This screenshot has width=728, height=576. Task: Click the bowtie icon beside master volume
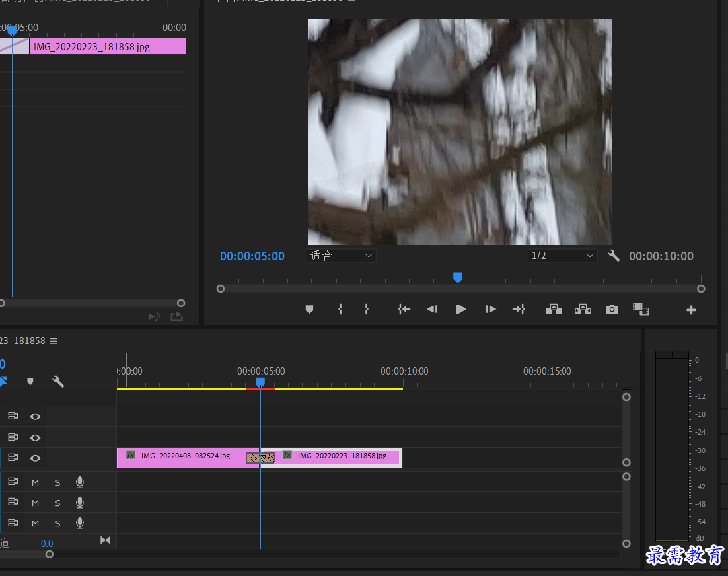[x=106, y=540]
